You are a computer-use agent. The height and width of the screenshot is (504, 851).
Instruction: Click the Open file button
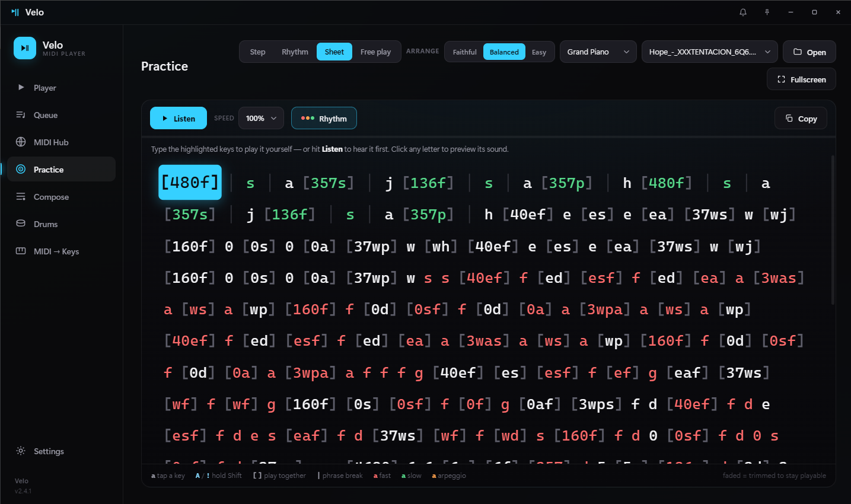click(809, 52)
